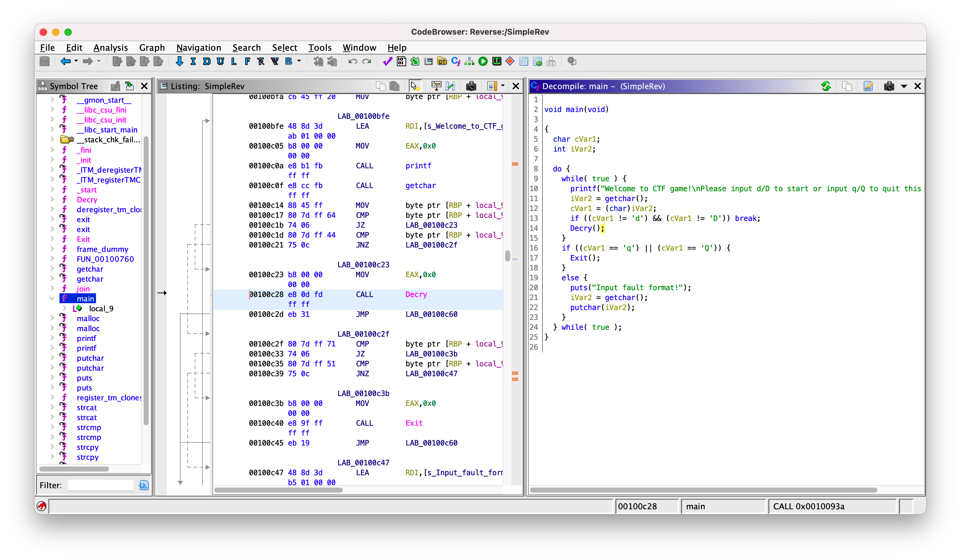The image size is (961, 560).
Task: Click Decompile export notepad pencil icon
Action: coord(868,86)
